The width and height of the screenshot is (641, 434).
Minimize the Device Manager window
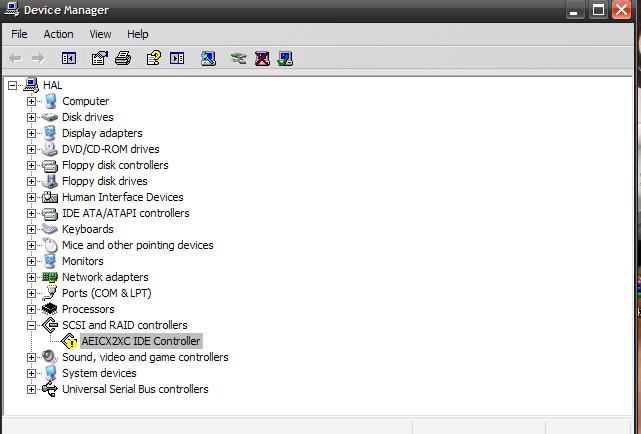tap(575, 11)
